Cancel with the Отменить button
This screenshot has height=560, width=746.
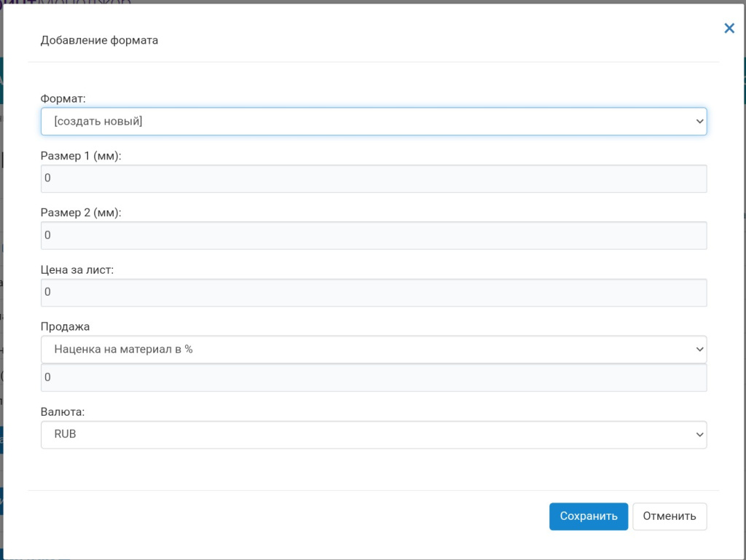coord(669,516)
